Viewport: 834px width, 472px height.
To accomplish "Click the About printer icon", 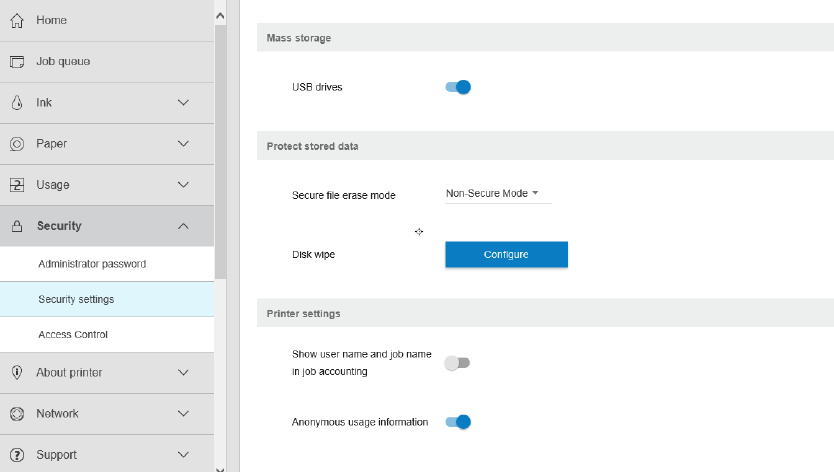I will click(x=17, y=373).
